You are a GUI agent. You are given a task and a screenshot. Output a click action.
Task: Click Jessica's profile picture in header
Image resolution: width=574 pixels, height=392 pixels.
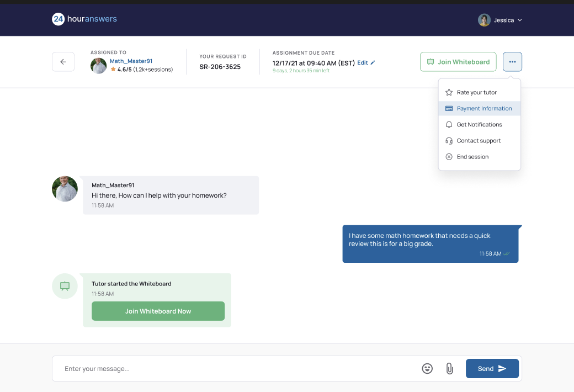pyautogui.click(x=484, y=20)
